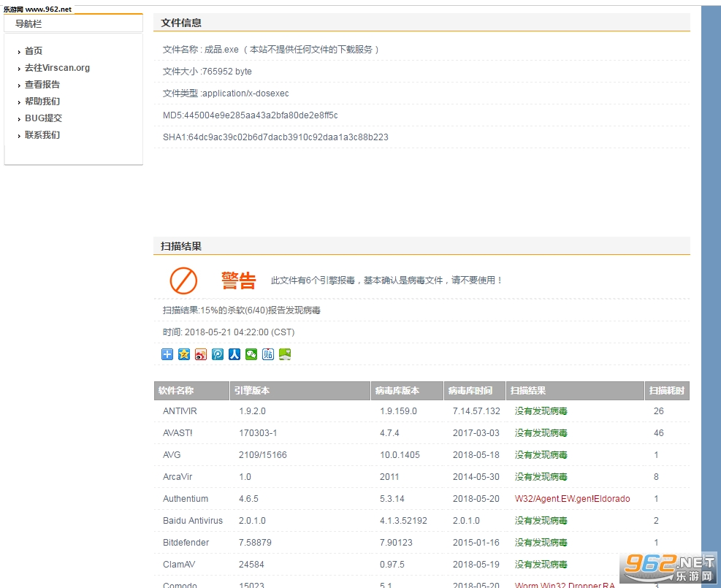Go to 去往Virscan.org link
This screenshot has width=721, height=588.
[57, 68]
